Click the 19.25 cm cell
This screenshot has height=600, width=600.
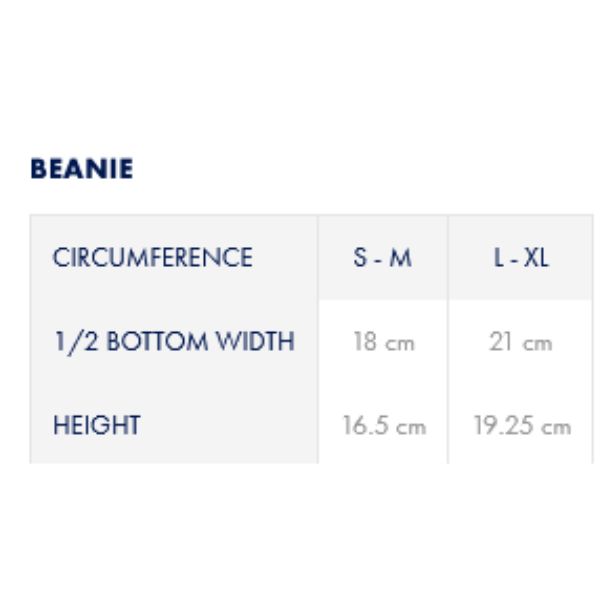[x=521, y=426]
